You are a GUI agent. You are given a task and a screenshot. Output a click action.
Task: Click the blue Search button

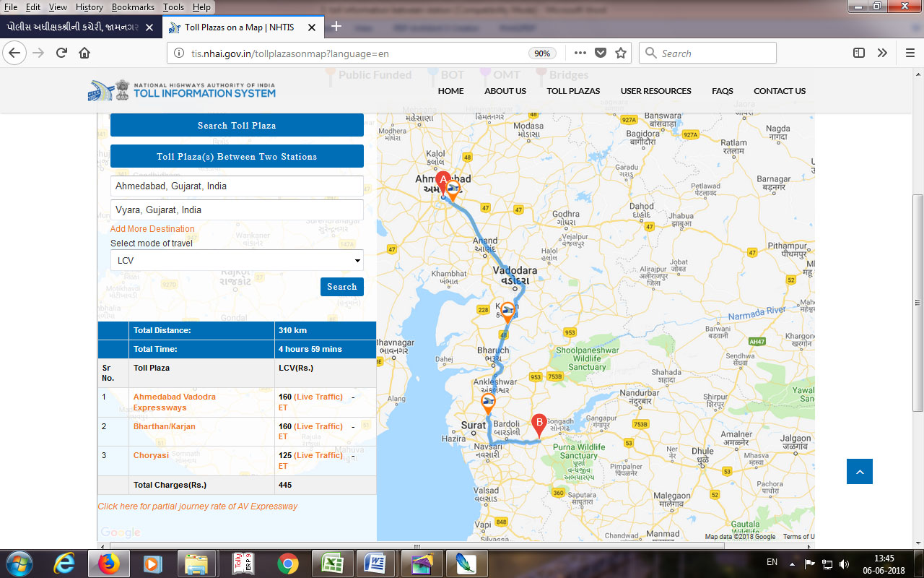[x=341, y=287]
